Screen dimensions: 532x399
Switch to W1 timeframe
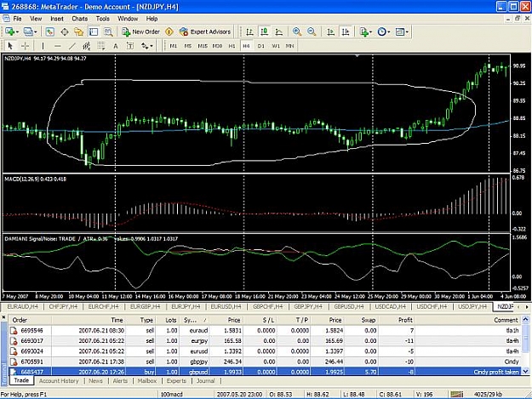(276, 46)
